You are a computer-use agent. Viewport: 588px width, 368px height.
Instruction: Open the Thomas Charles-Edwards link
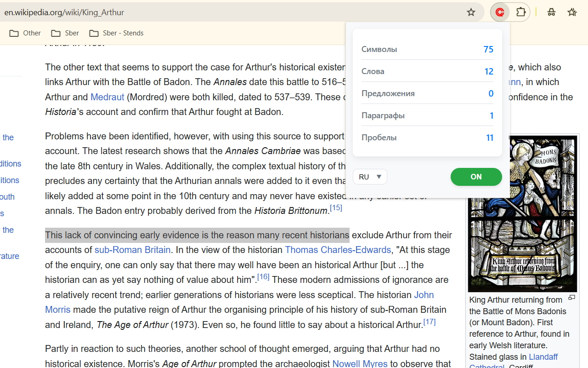coord(338,250)
